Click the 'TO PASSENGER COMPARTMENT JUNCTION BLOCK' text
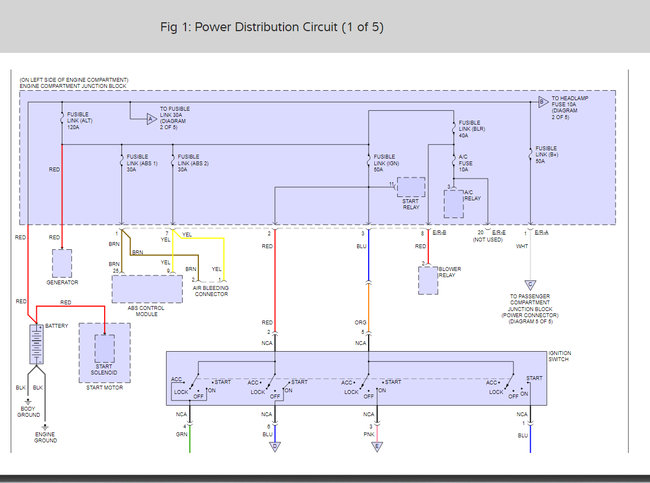This screenshot has height=483, width=650. [530, 303]
